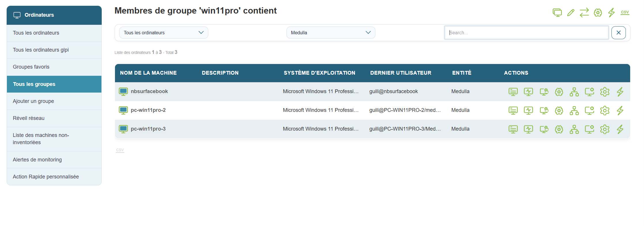
Task: Expand the 'Tous les ordinateurs' filter dropdown
Action: click(x=164, y=33)
